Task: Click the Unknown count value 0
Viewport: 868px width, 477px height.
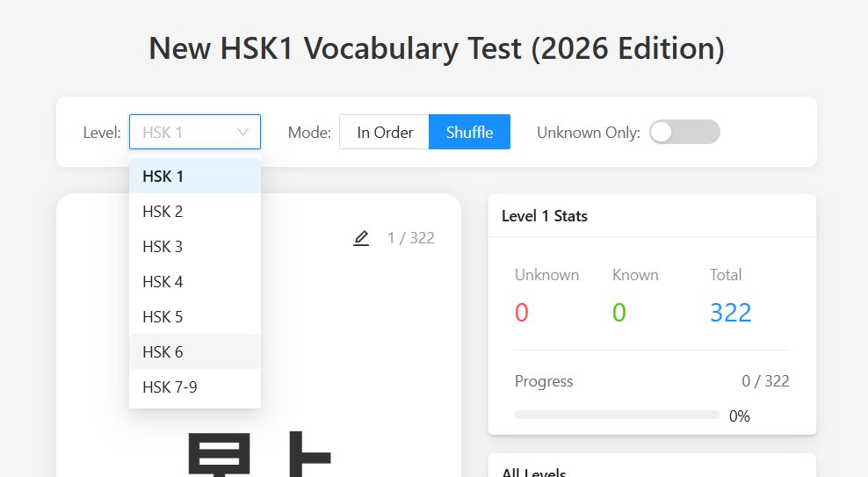Action: pyautogui.click(x=522, y=313)
